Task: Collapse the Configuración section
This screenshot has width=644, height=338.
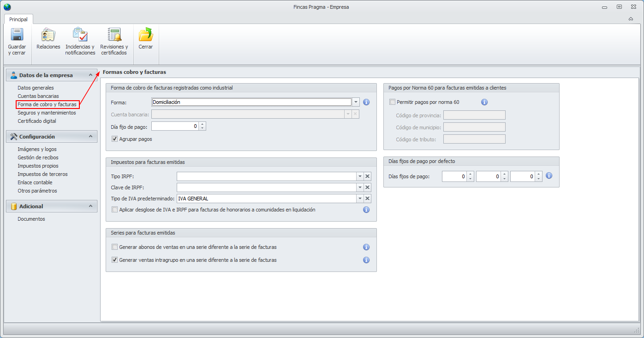Action: coord(90,137)
